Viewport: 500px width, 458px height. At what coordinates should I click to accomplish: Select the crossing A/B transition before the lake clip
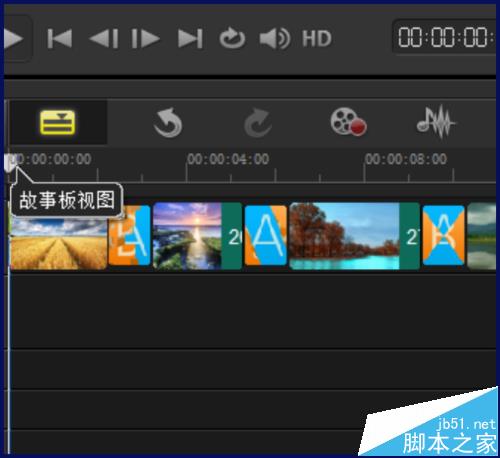coord(444,235)
